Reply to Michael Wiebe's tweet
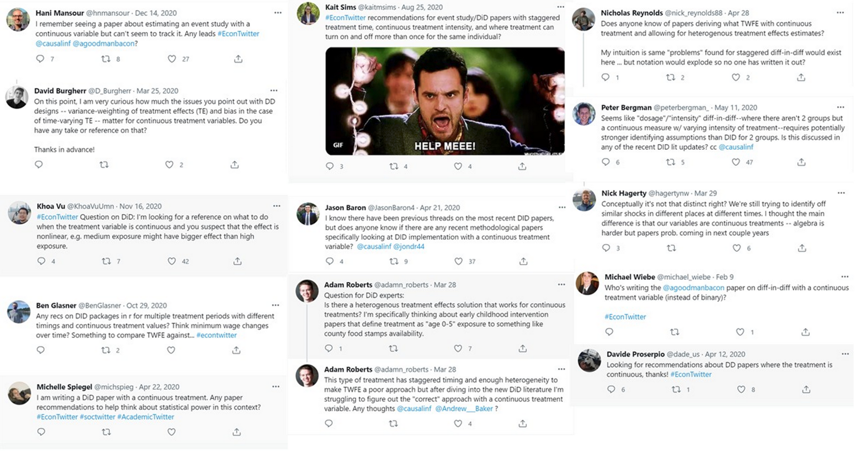The image size is (868, 451). pos(609,332)
